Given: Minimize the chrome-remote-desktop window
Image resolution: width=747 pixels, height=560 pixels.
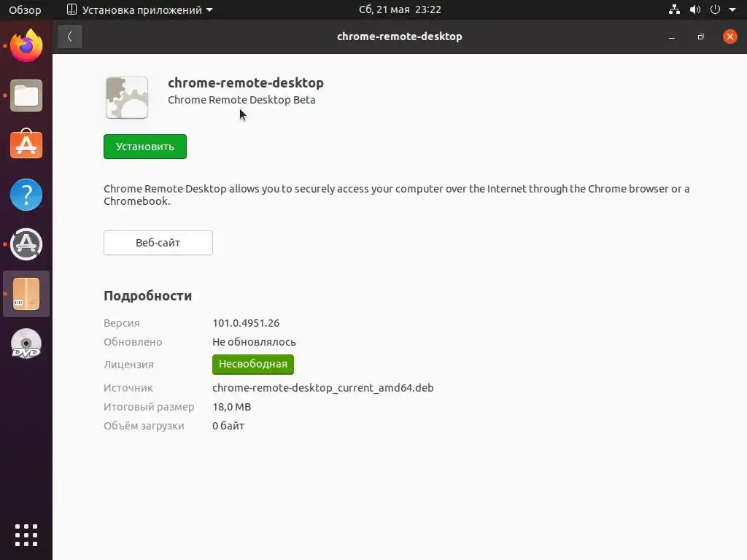Looking at the screenshot, I should 672,36.
